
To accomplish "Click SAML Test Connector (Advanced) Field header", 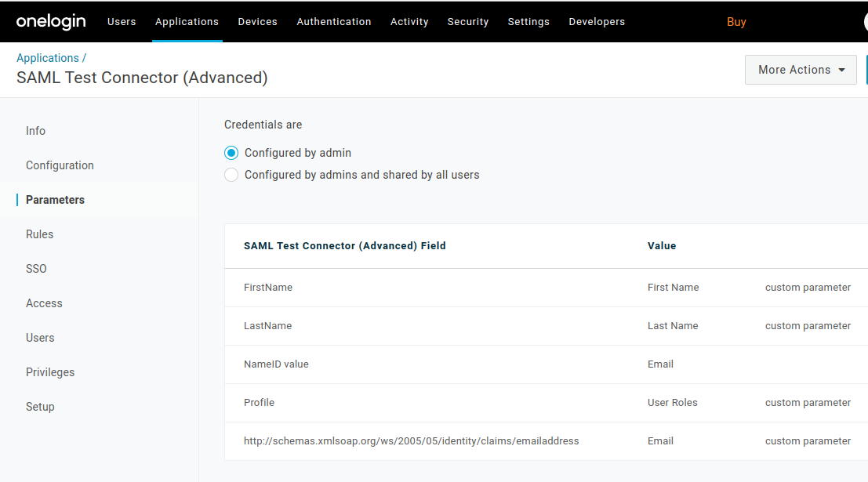I will 344,246.
